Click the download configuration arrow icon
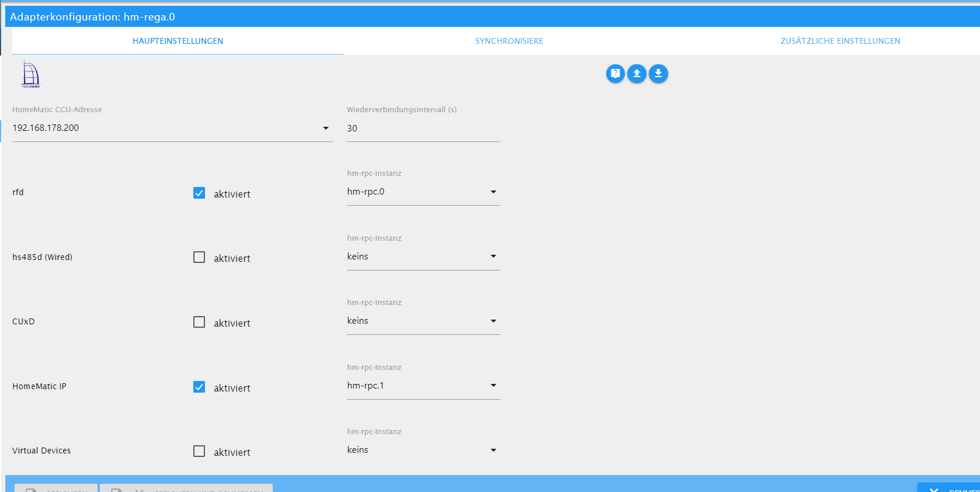This screenshot has width=980, height=492. [658, 74]
